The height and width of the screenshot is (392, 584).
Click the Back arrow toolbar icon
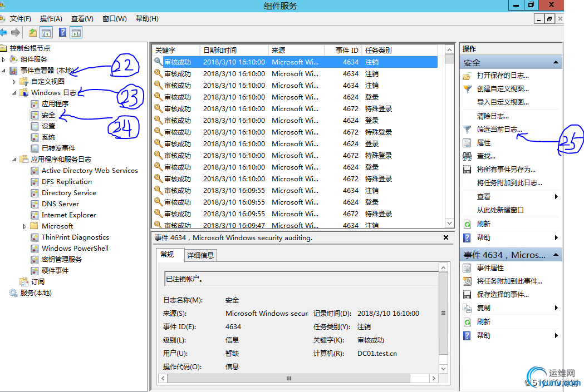(x=4, y=33)
